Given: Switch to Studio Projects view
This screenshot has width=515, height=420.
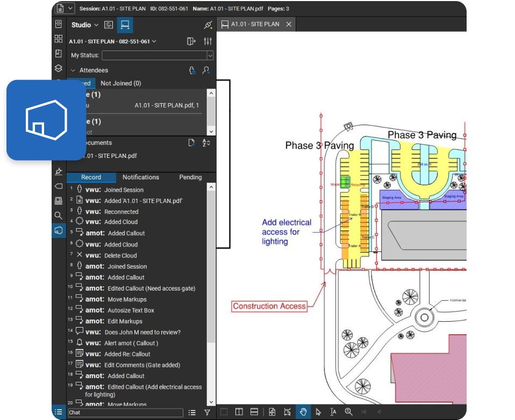Looking at the screenshot, I should [109, 25].
